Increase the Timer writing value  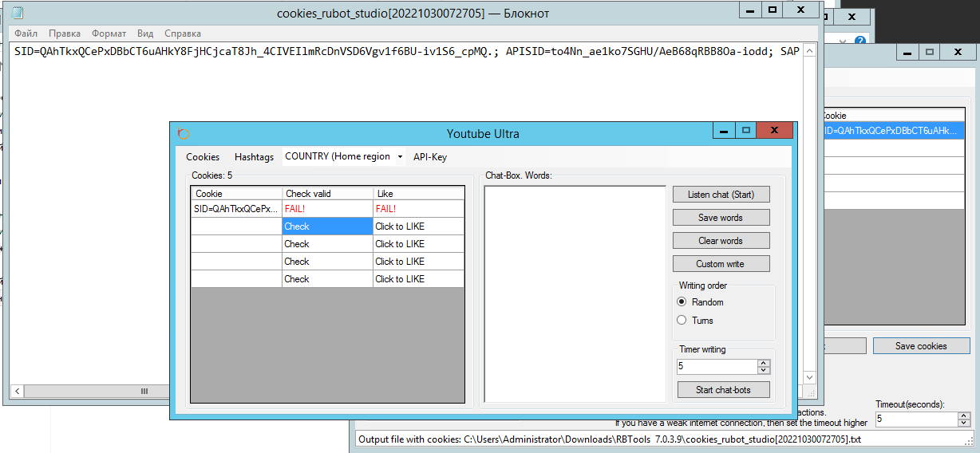pos(764,363)
